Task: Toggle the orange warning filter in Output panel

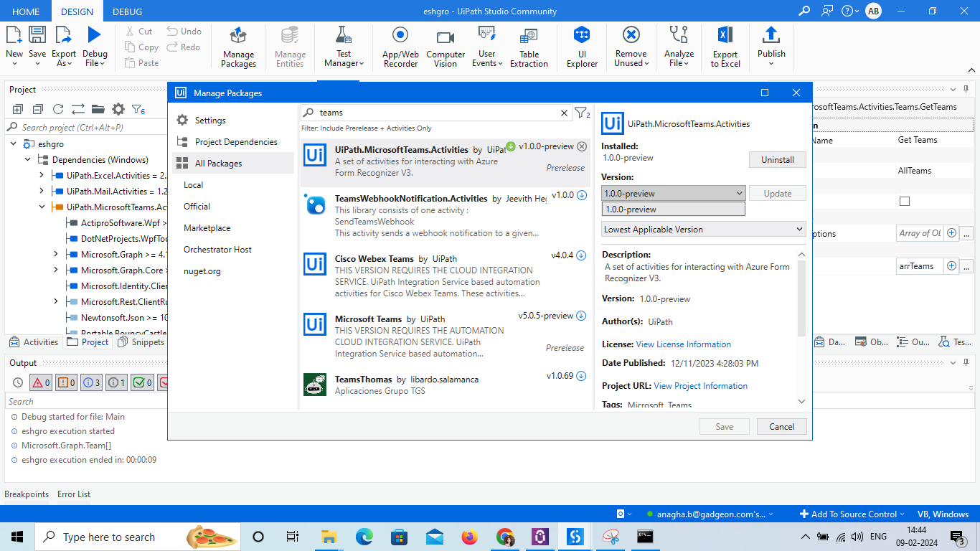Action: 66,382
